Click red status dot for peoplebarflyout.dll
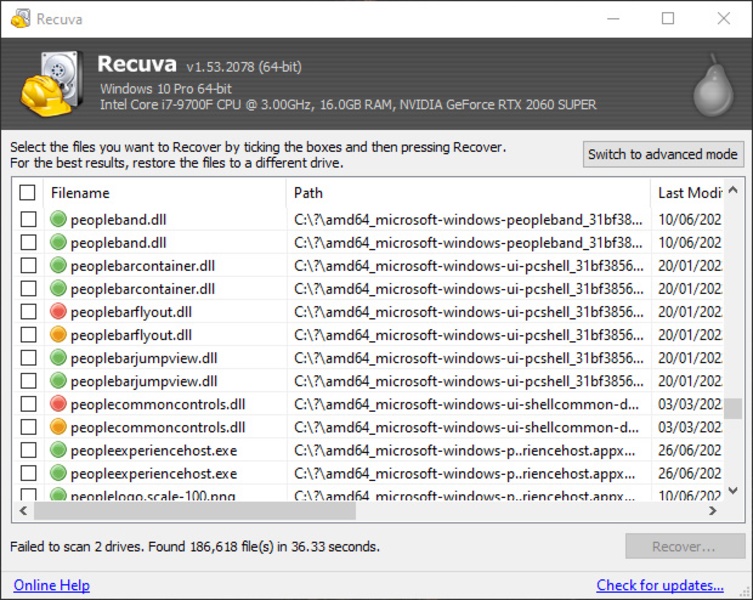Viewport: 753px width, 600px height. pyautogui.click(x=58, y=312)
